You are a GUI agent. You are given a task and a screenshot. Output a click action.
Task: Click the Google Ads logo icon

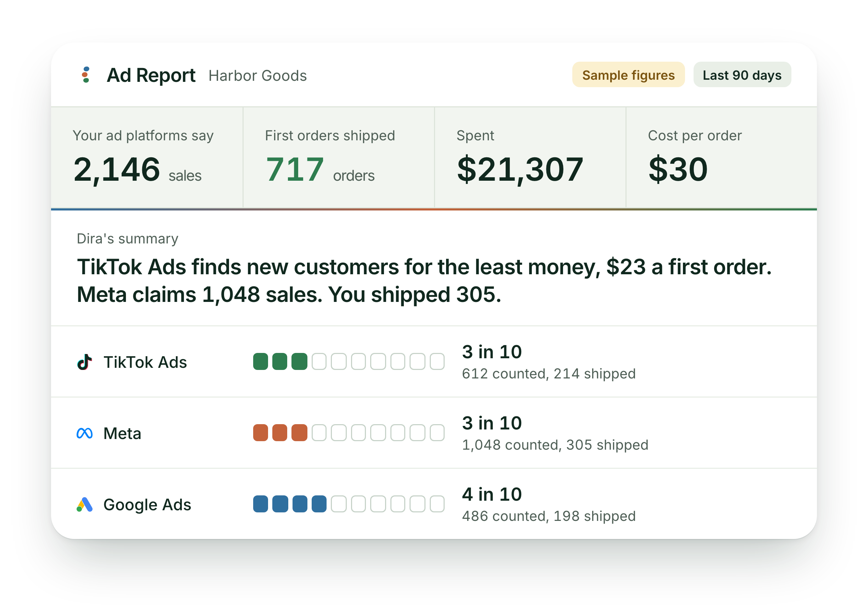tap(85, 505)
